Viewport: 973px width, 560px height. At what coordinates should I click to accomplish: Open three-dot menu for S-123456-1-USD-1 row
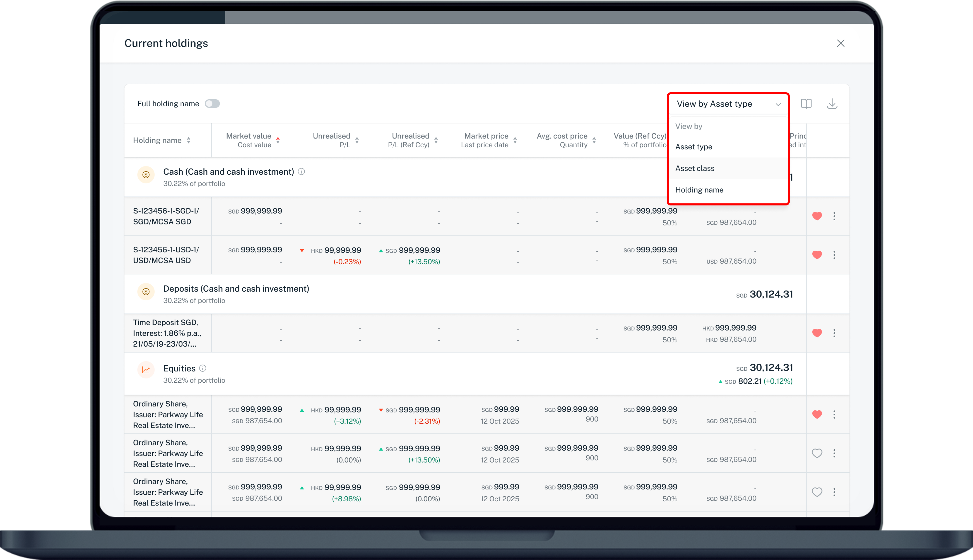[x=834, y=255]
